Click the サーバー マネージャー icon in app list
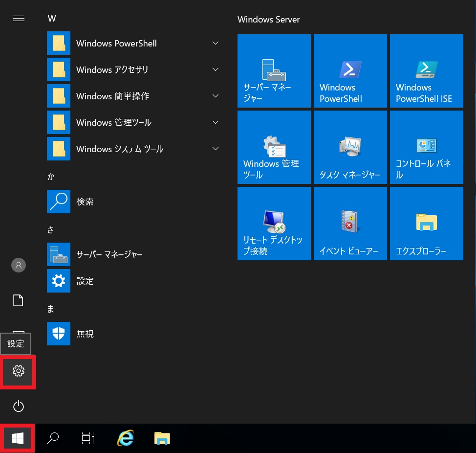 pos(59,254)
